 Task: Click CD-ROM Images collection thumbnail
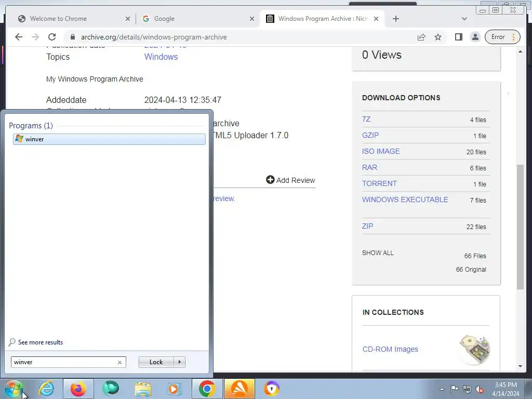click(x=474, y=350)
